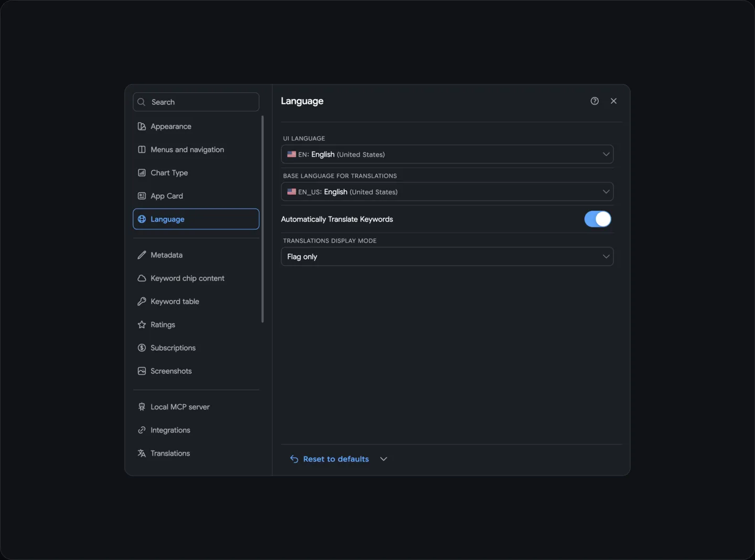This screenshot has width=755, height=560.
Task: Click the Reset to defaults undo arrow icon
Action: click(x=294, y=459)
